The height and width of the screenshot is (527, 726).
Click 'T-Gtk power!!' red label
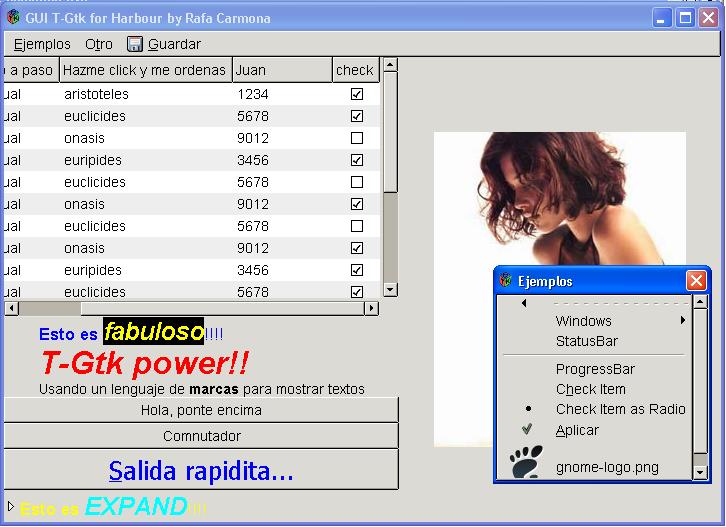[145, 363]
